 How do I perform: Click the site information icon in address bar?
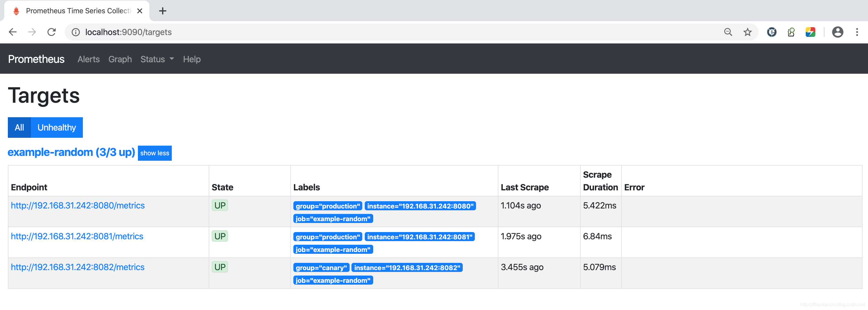(76, 32)
